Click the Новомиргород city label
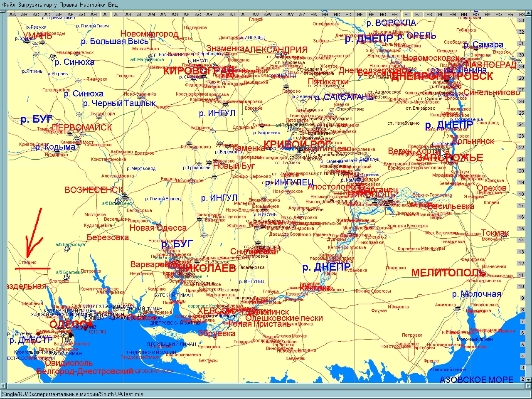 click(149, 34)
